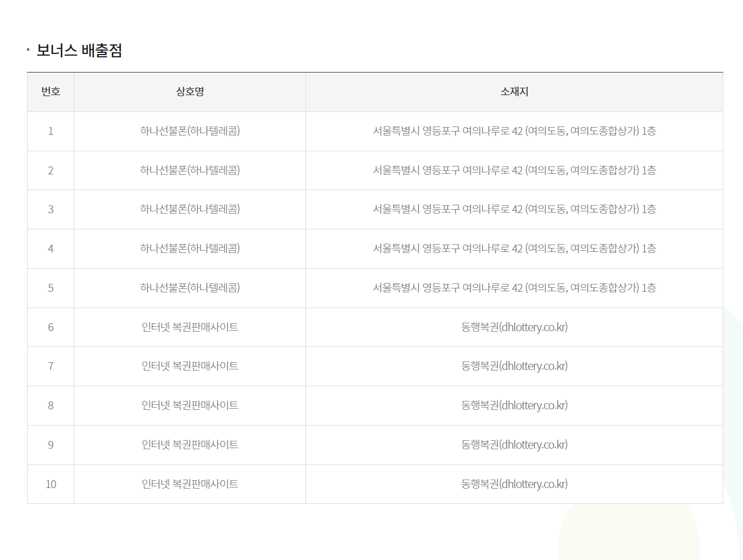Select '인터넷 복권판매사이트' in row 6
743x560 pixels.
(x=190, y=327)
